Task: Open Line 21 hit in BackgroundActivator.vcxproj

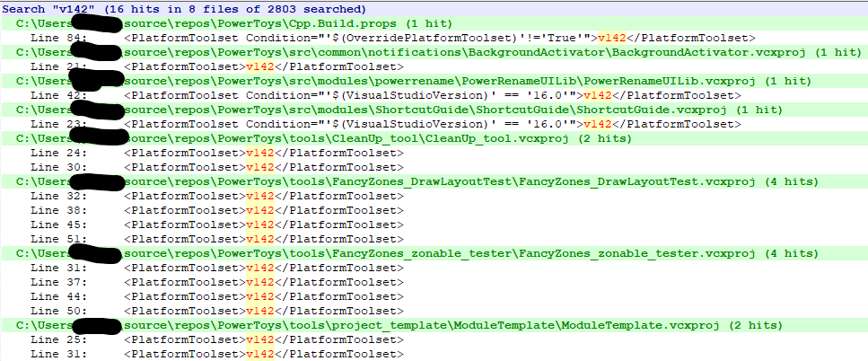Action: (x=434, y=66)
